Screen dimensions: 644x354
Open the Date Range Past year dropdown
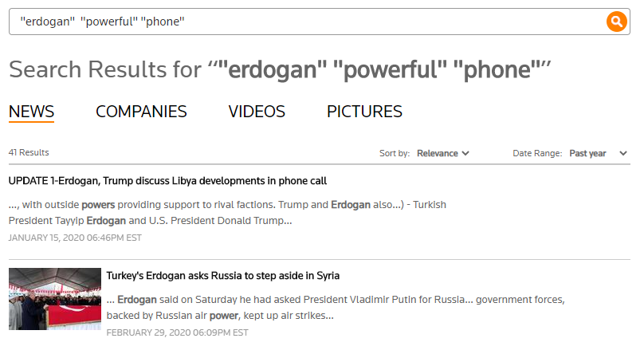pyautogui.click(x=598, y=153)
